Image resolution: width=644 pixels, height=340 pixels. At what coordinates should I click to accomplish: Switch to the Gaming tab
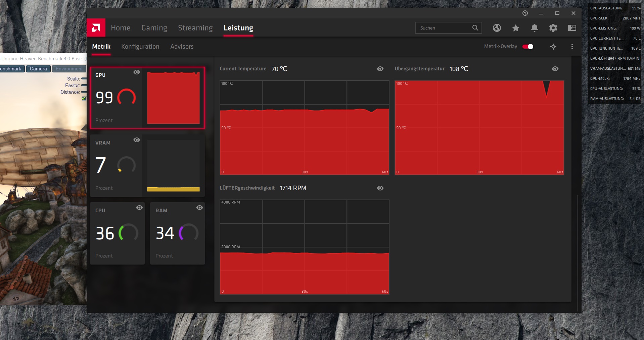(154, 28)
